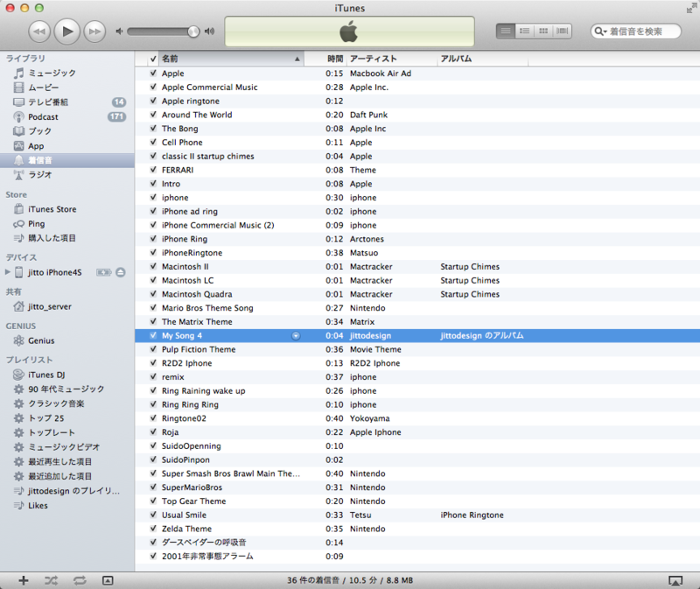Uncheck Zelda Theme checkbox
This screenshot has height=589, width=700.
[153, 529]
